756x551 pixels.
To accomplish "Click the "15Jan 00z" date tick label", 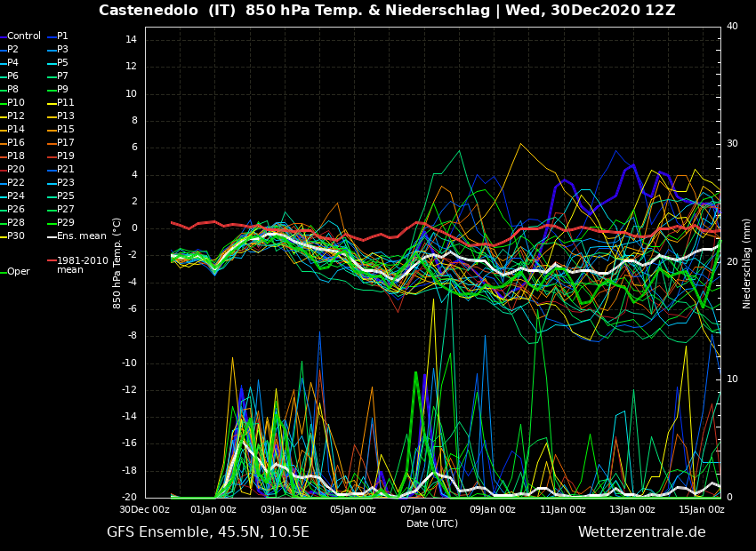I will (702, 509).
